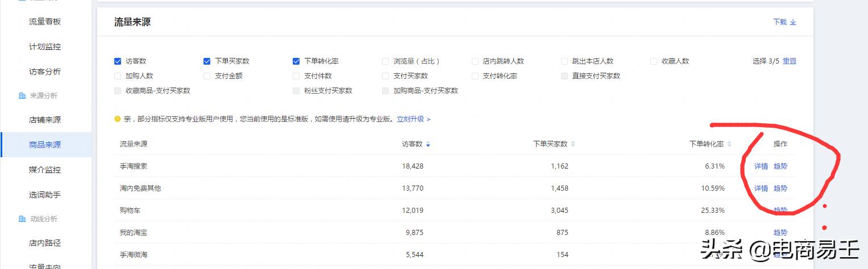Click the 动线分析 section icon in sidebar
The height and width of the screenshot is (269, 868).
22,219
